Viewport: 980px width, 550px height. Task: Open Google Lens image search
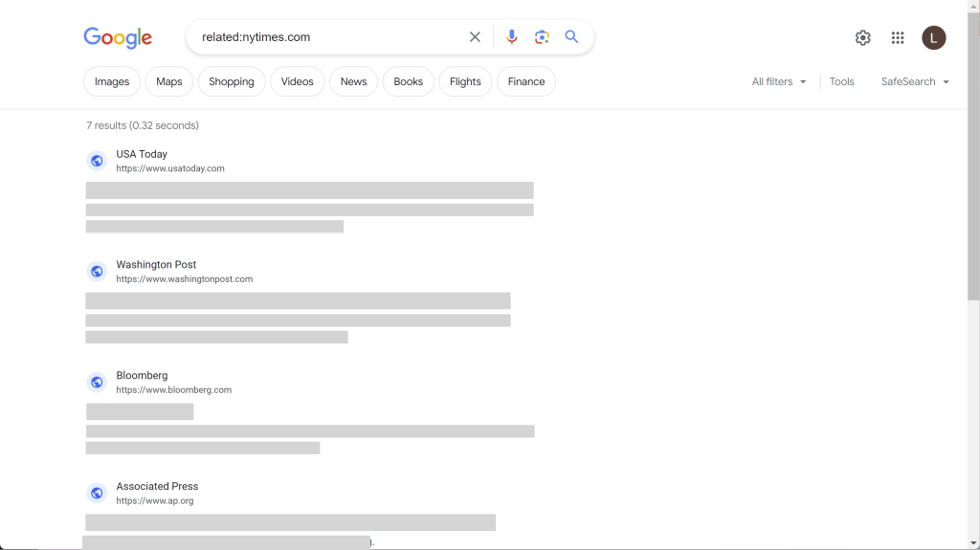pyautogui.click(x=542, y=37)
